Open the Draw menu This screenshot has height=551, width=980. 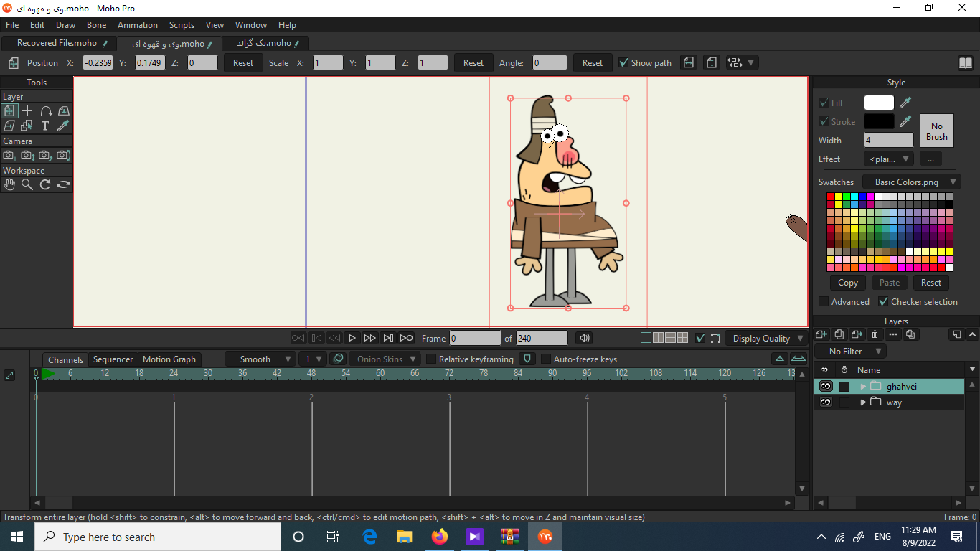point(65,25)
